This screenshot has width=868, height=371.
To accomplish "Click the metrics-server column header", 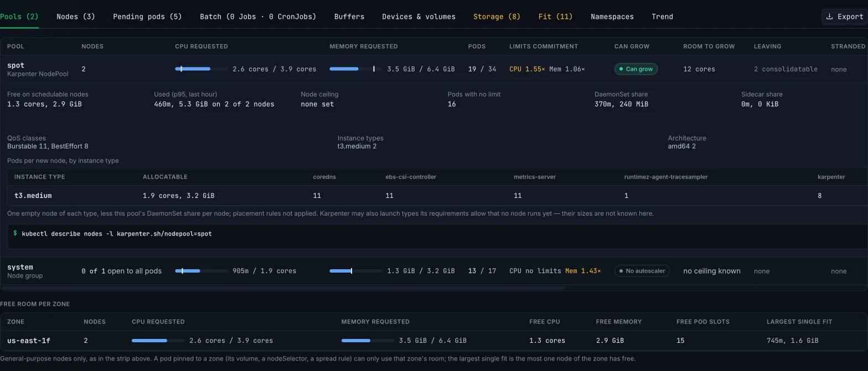I will (535, 177).
